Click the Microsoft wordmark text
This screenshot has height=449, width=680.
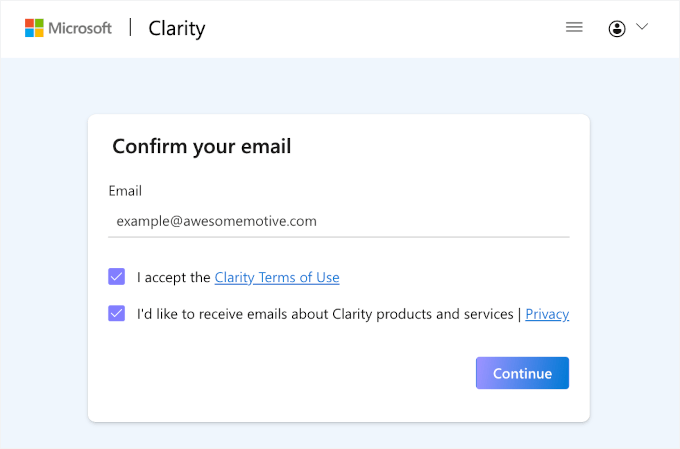click(80, 28)
